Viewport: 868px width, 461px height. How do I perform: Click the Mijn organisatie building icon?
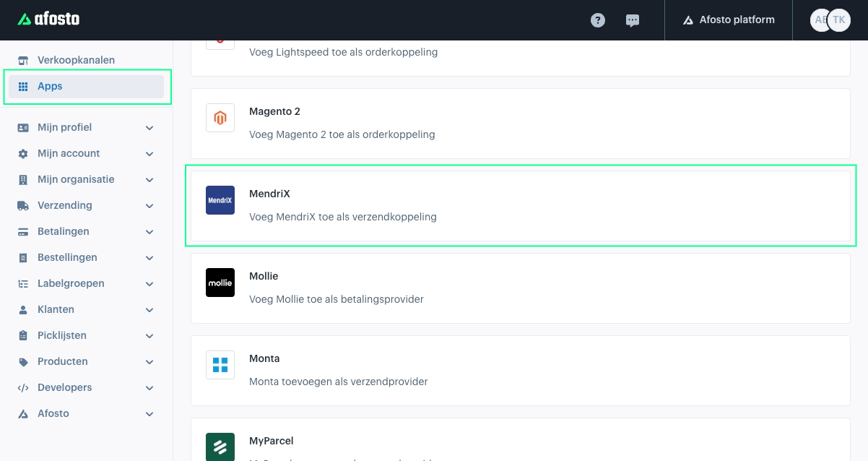pyautogui.click(x=23, y=179)
